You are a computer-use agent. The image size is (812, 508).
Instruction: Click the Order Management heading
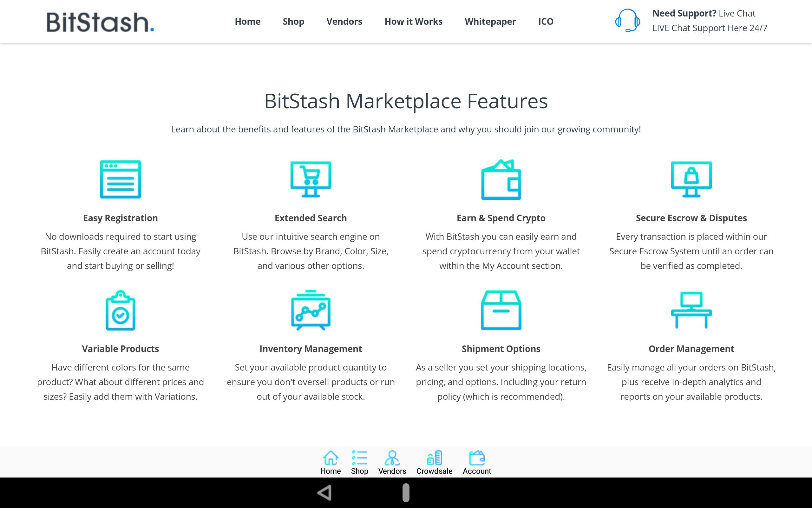coord(691,349)
